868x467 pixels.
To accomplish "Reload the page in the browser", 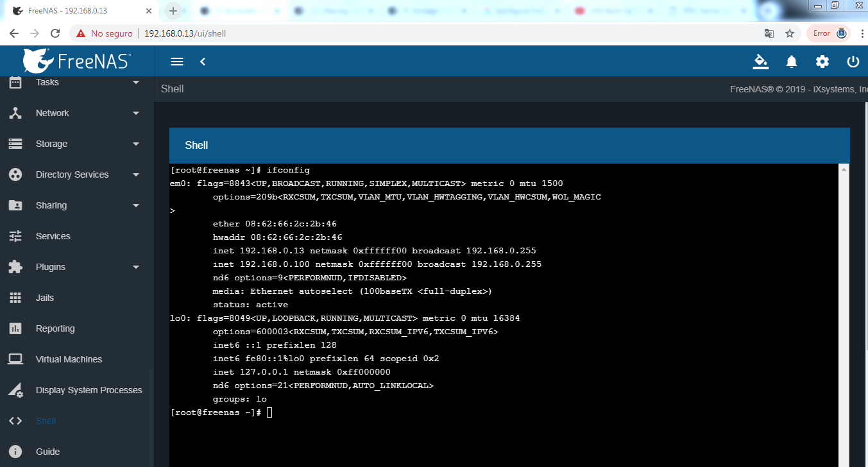I will coord(55,33).
